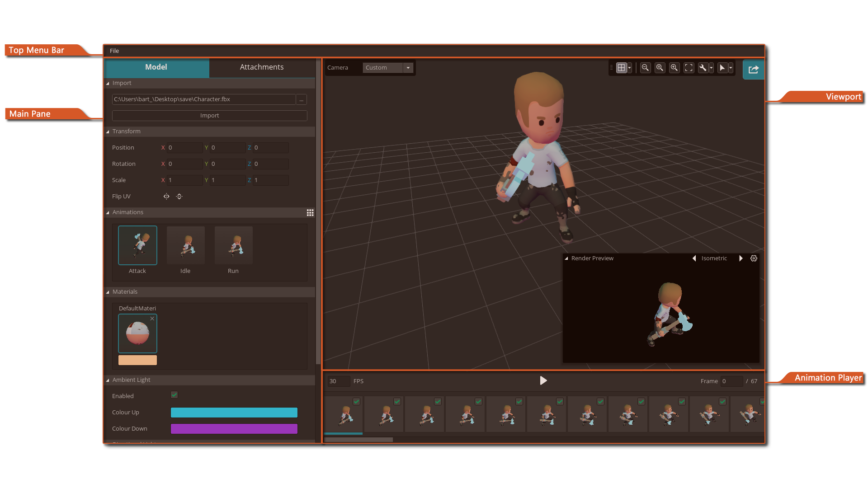Collapse the Ambient Light section
The width and height of the screenshot is (868, 488).
pos(108,380)
